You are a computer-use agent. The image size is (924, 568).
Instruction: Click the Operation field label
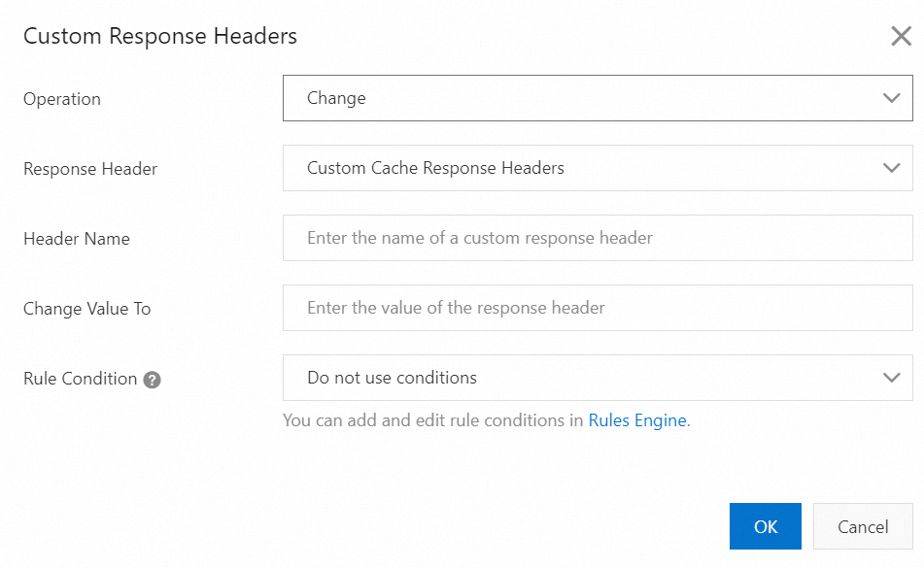(x=62, y=99)
